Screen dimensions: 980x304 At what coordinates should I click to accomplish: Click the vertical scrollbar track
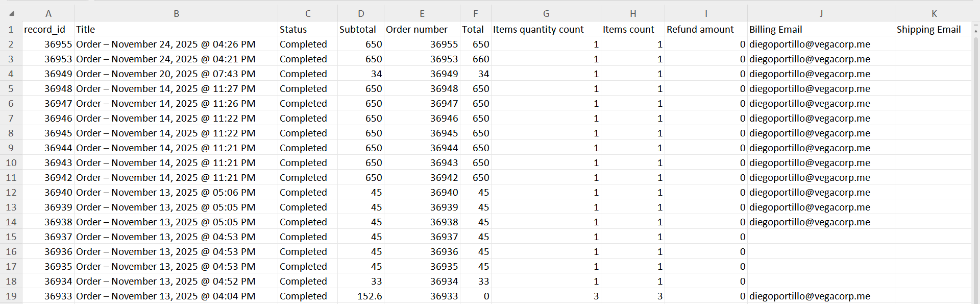[x=975, y=169]
